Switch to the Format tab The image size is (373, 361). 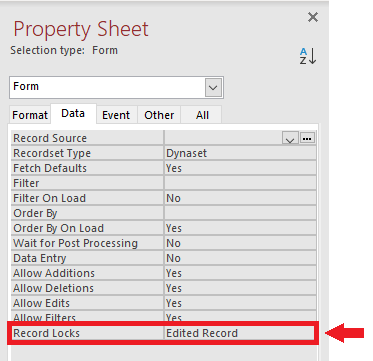point(30,115)
